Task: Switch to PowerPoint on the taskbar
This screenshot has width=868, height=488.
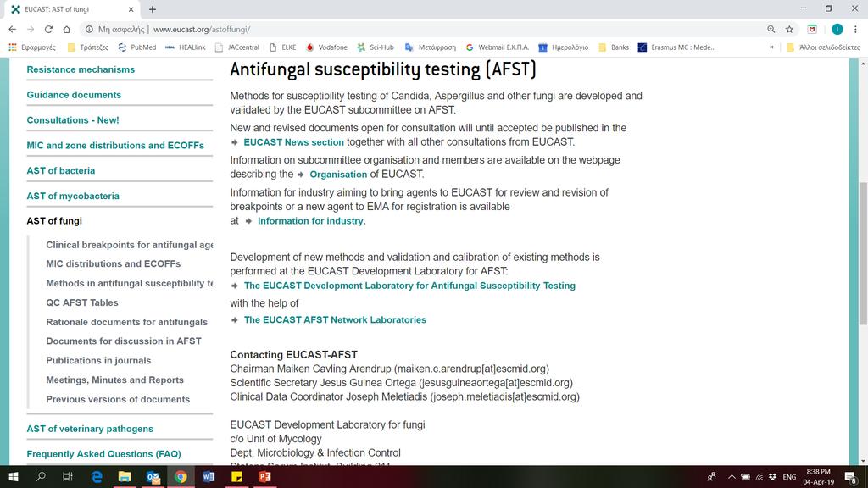Action: click(x=264, y=477)
